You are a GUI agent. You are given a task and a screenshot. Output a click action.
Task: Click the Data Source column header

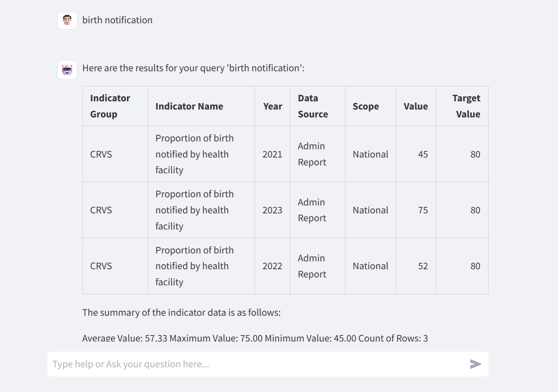click(x=313, y=106)
